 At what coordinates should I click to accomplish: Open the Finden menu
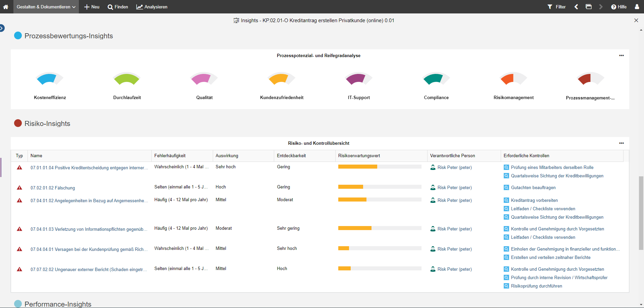(x=118, y=7)
